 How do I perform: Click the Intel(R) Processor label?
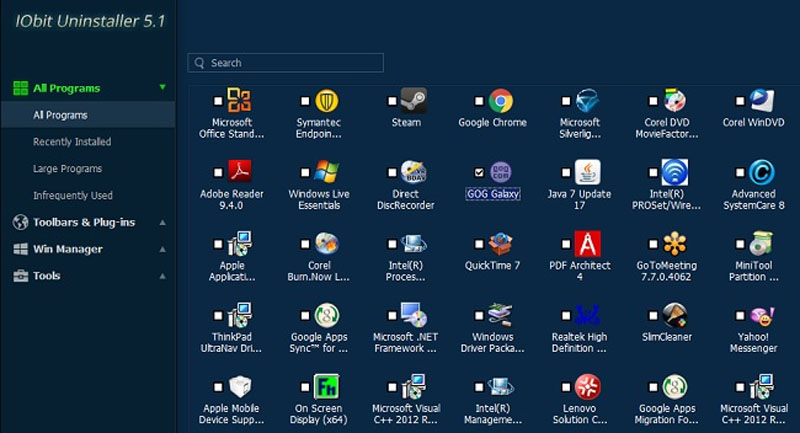[x=405, y=271]
